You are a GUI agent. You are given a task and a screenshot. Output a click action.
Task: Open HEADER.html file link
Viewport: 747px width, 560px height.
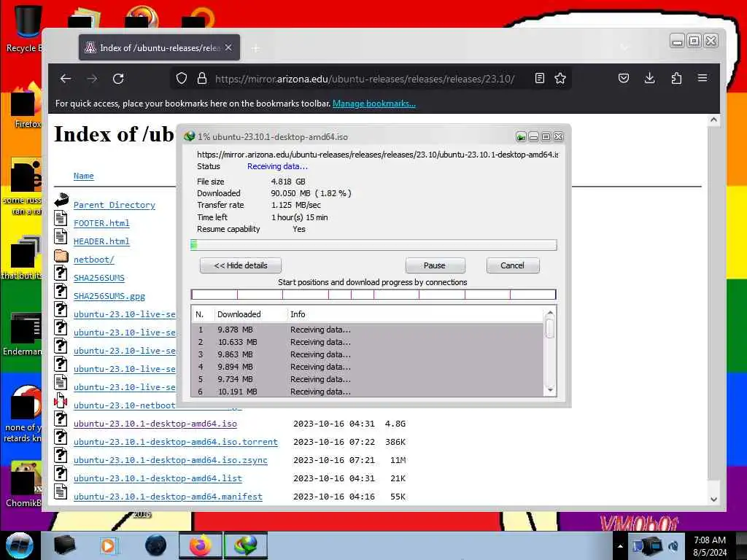101,241
